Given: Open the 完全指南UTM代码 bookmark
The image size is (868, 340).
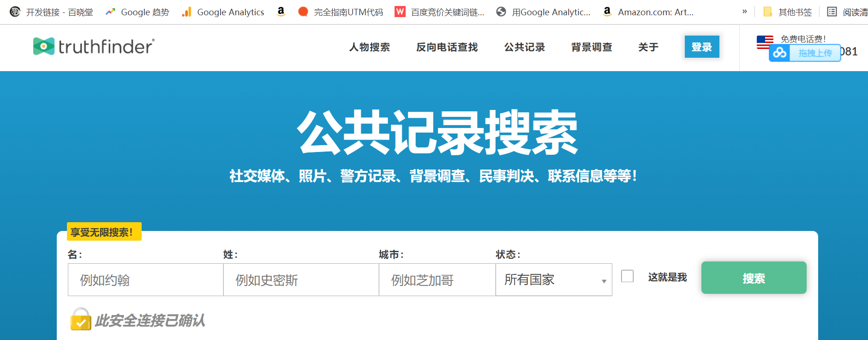Looking at the screenshot, I should pos(341,12).
